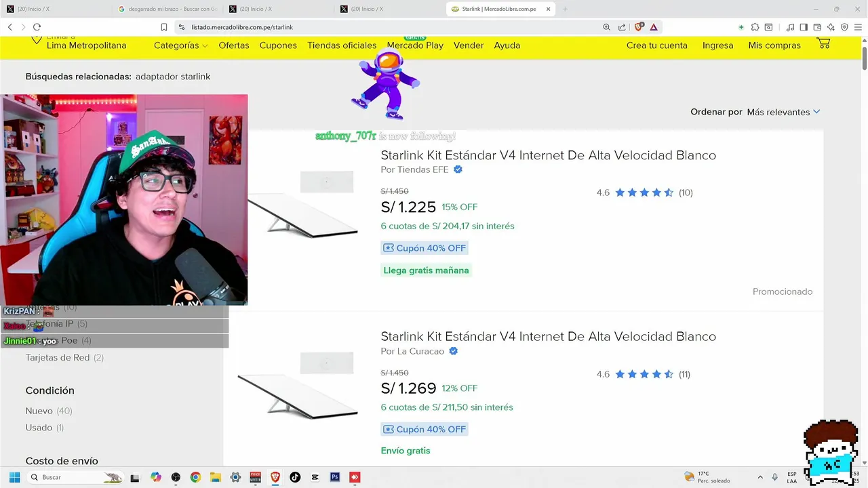This screenshot has width=868, height=488.
Task: Open Leo AI sparkle icon
Action: tap(831, 27)
